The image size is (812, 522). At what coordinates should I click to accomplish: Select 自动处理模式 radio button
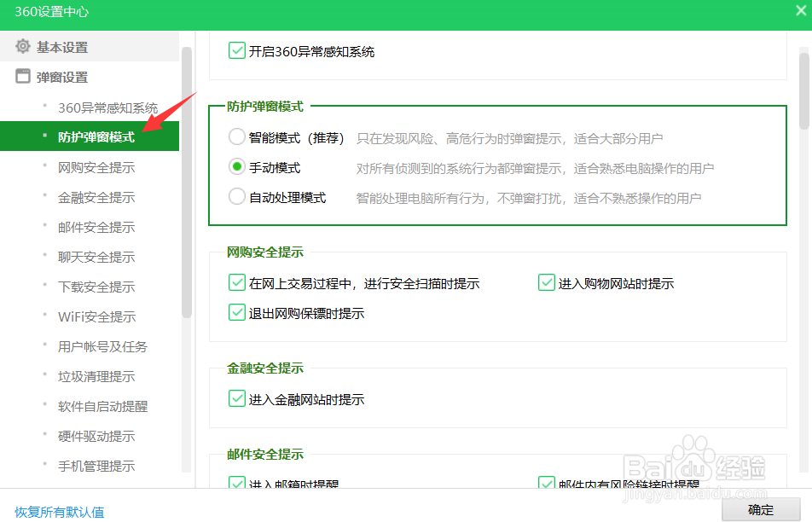pos(236,197)
